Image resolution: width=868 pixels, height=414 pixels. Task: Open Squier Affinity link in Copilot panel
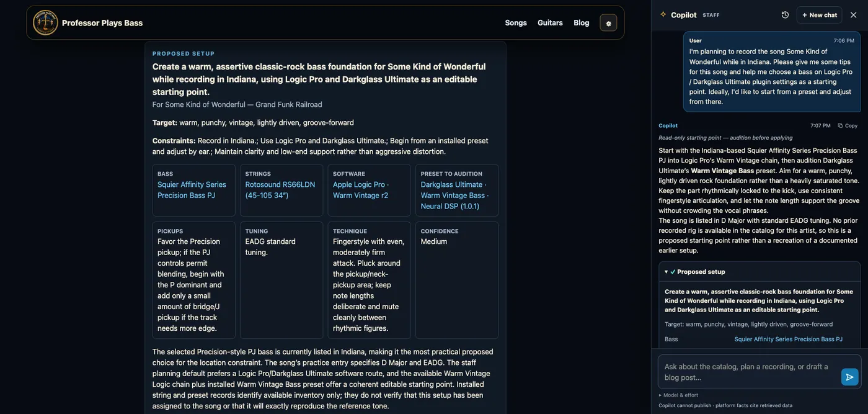coord(788,340)
